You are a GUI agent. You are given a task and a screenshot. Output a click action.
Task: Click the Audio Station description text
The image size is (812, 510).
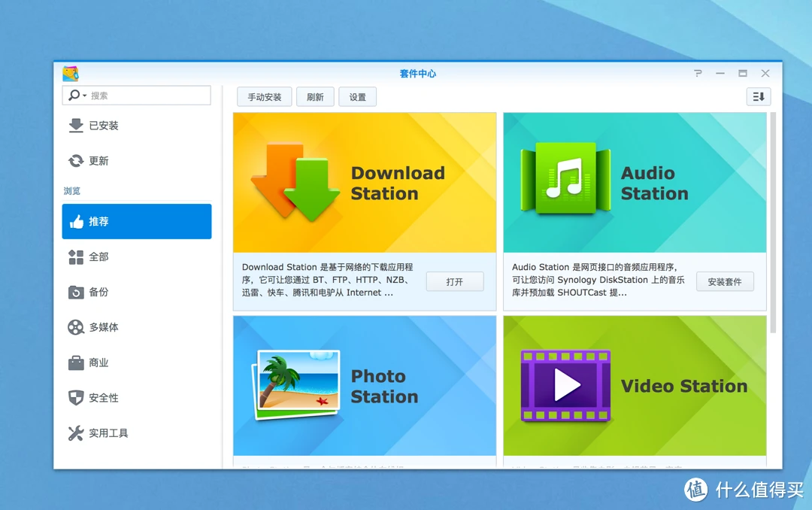click(598, 280)
